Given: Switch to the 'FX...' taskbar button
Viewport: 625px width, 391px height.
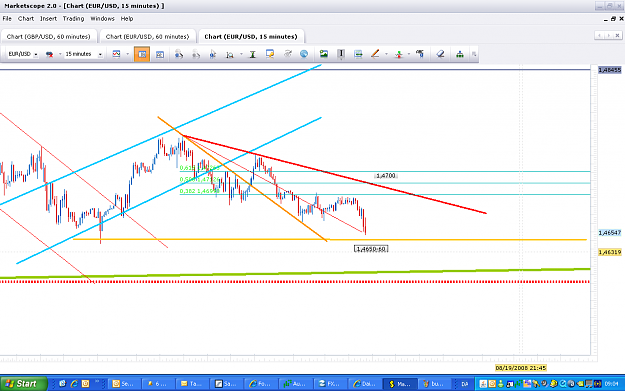Looking at the screenshot, I should [330, 384].
